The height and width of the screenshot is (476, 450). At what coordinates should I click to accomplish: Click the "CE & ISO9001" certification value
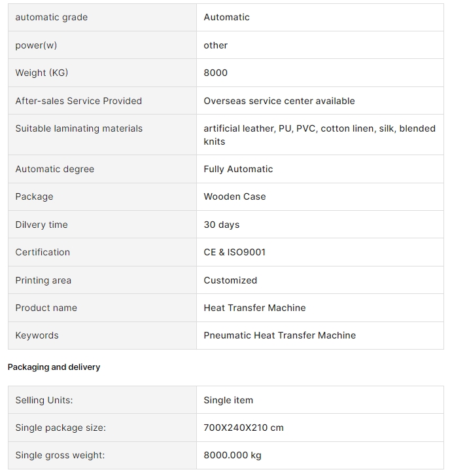coord(235,252)
